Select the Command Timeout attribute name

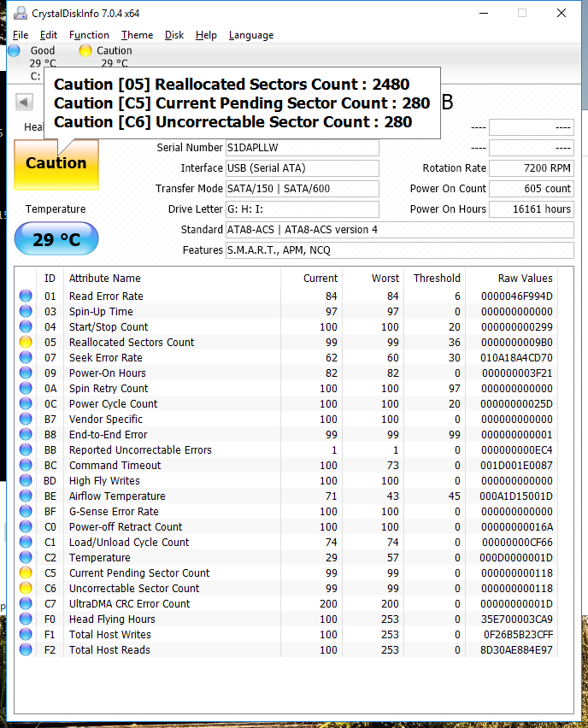point(115,465)
